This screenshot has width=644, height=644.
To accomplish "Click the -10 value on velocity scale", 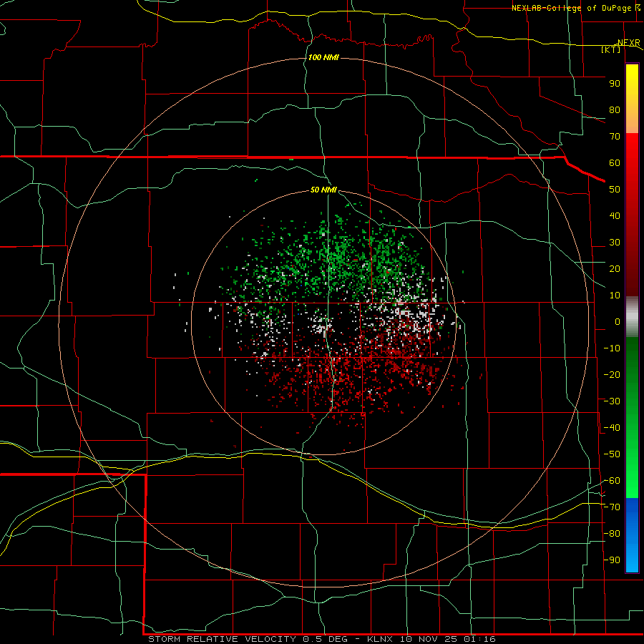I will pos(612,348).
